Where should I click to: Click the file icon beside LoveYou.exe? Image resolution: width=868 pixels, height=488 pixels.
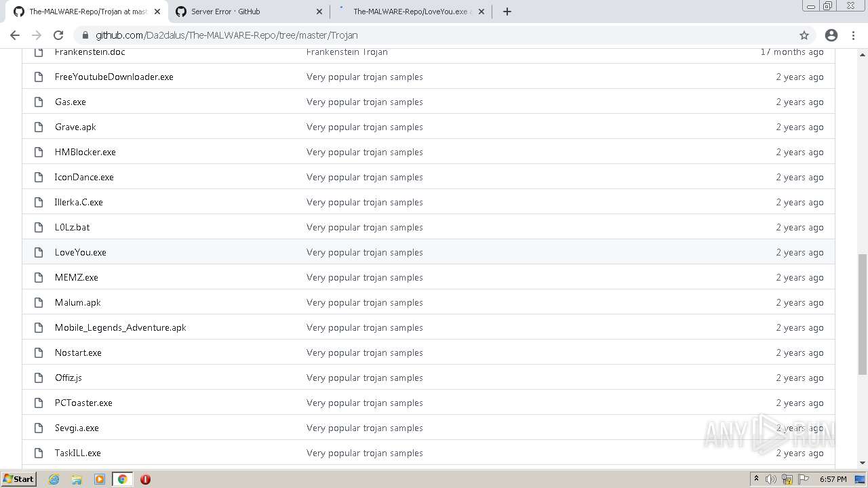(x=39, y=252)
